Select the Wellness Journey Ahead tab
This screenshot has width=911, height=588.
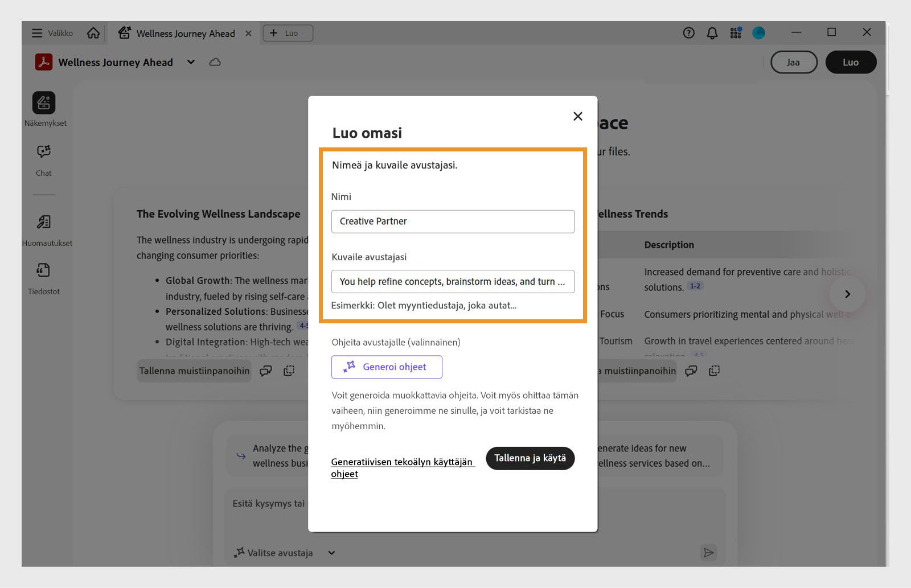[x=185, y=33]
